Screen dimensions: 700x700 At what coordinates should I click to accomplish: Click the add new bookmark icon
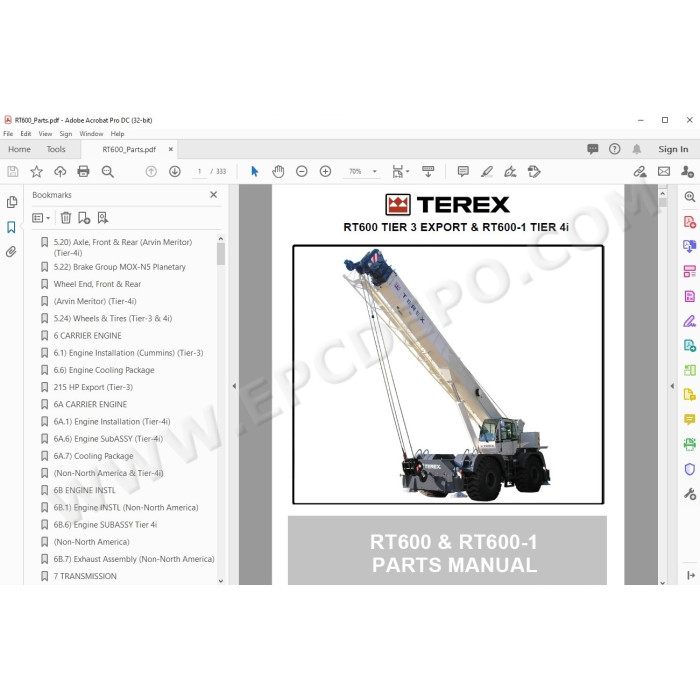(x=84, y=218)
